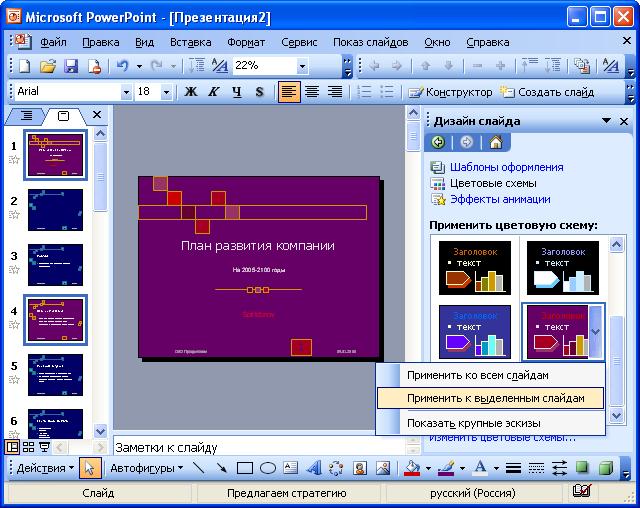
Task: Toggle numbered list formatting
Action: click(x=364, y=92)
